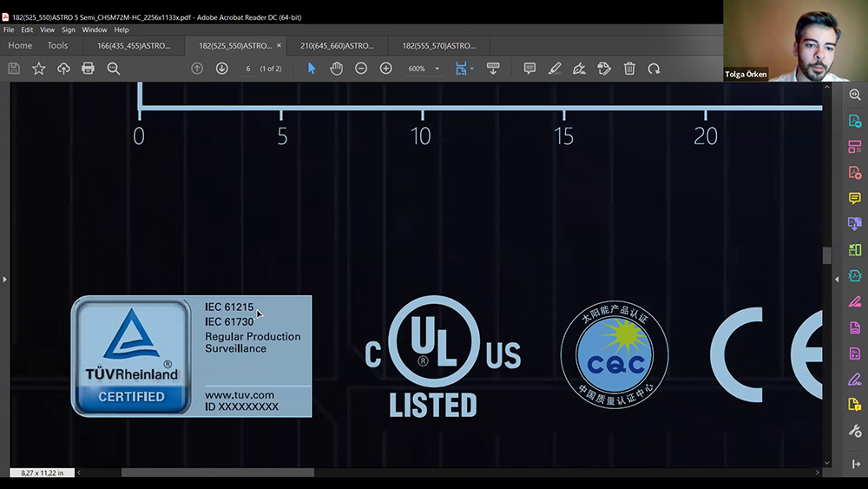Click the scroll left arrow
Viewport: 868px width, 489px height.
pyautogui.click(x=79, y=472)
